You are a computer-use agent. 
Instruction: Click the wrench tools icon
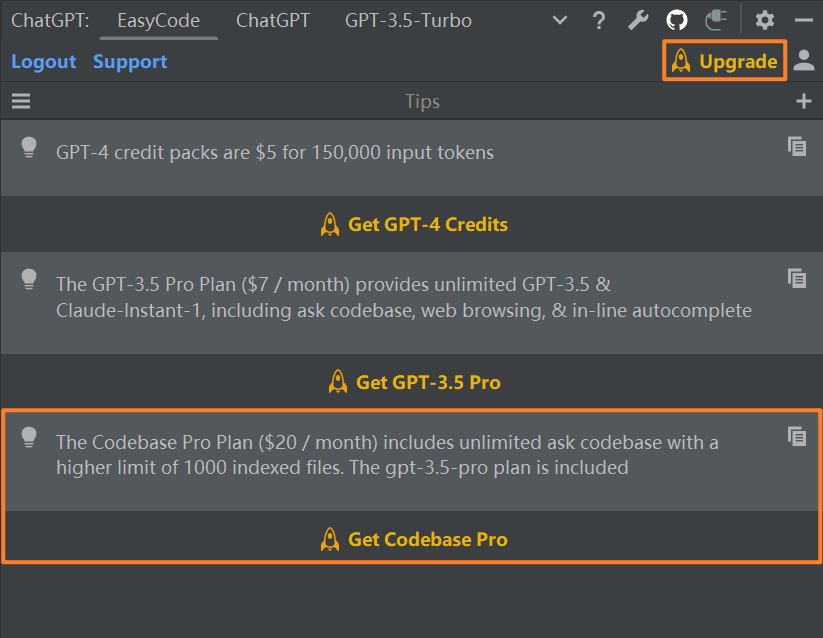pos(638,20)
